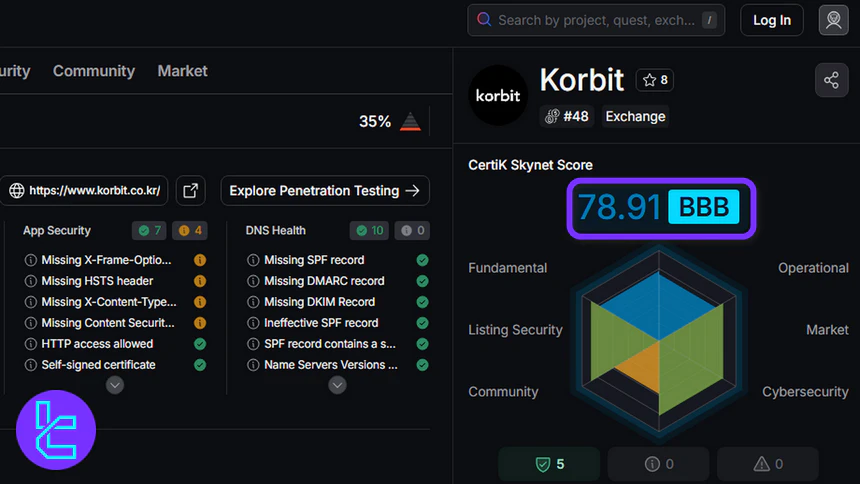Click the Exchange tag
This screenshot has height=484, width=860.
pos(635,116)
